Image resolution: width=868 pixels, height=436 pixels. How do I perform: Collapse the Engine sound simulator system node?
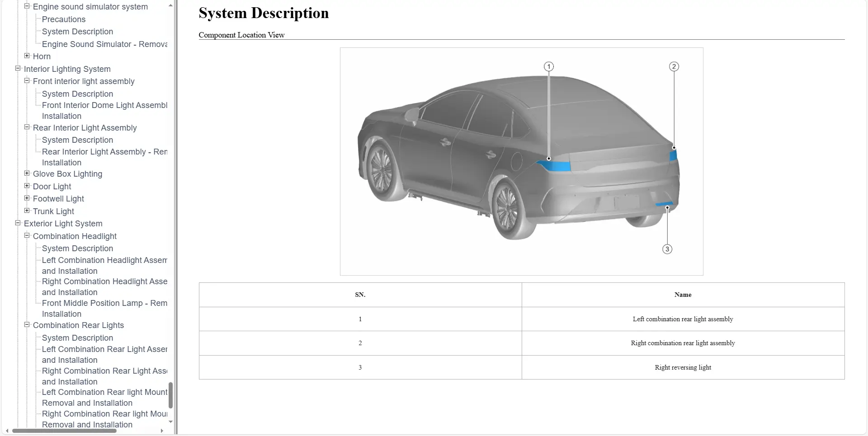point(27,6)
